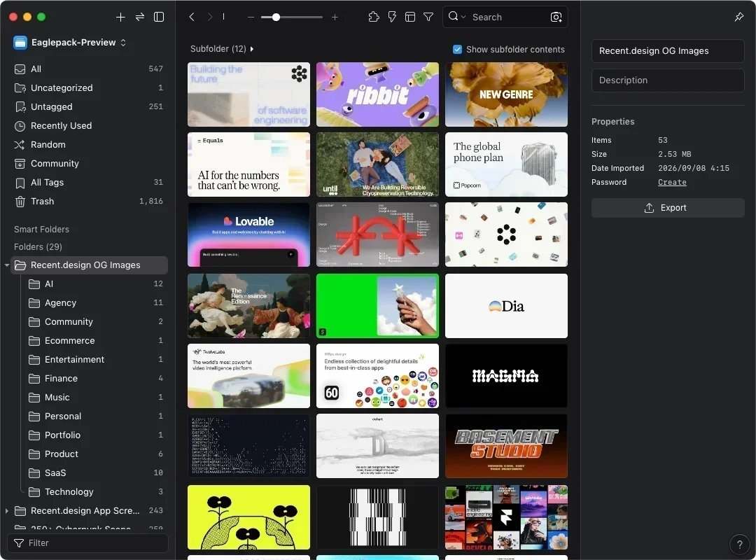Uncheck Show subfolder contents
Screen dimensions: 756x560
coord(457,49)
